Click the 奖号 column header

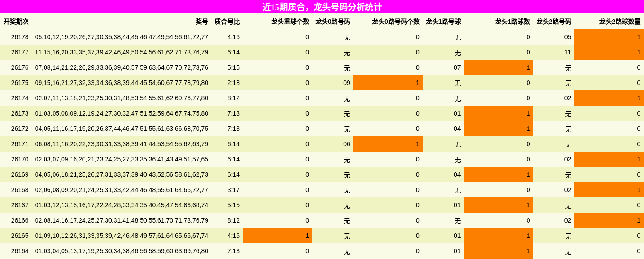click(202, 22)
